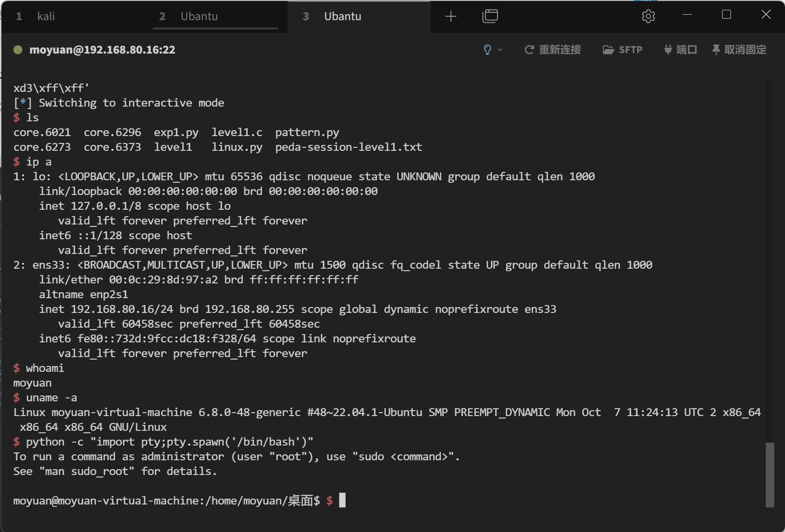Focus the terminal cursor at the bash prompt
The height and width of the screenshot is (532, 785).
342,501
